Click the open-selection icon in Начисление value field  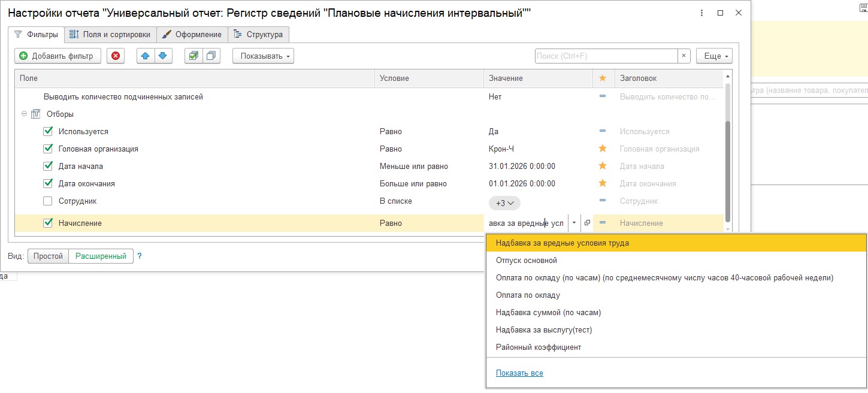(x=587, y=223)
